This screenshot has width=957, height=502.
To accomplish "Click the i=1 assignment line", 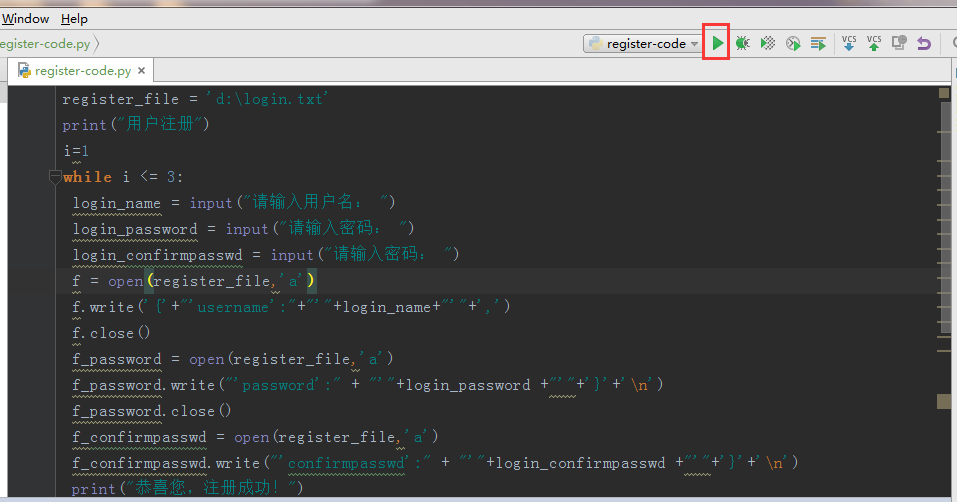I will click(x=76, y=151).
